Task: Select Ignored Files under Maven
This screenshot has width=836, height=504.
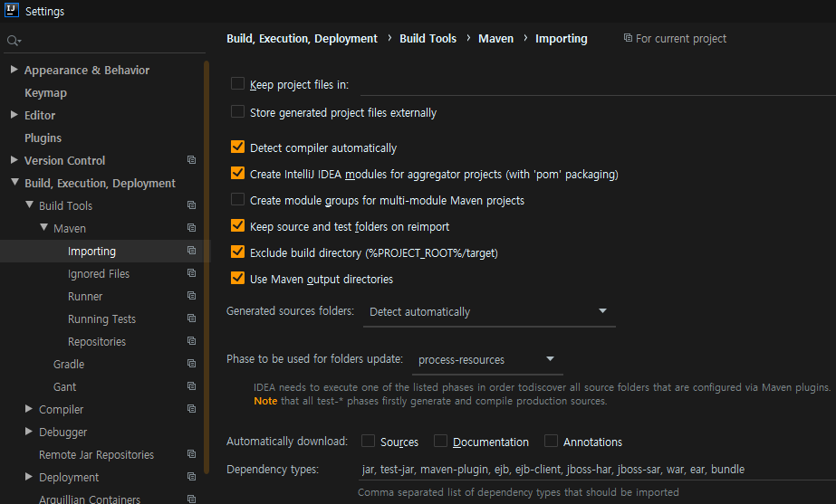Action: coord(99,274)
